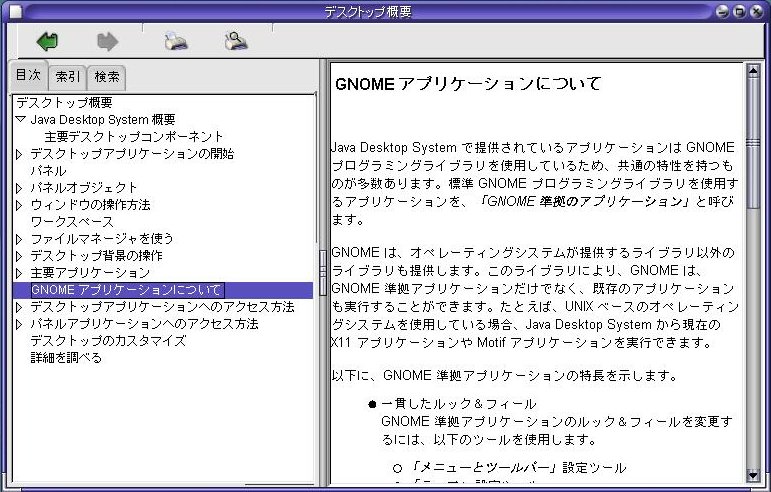Open デスクトップアプリケーションへのアクセス方法 topic
The width and height of the screenshot is (771, 492).
pyautogui.click(x=162, y=307)
